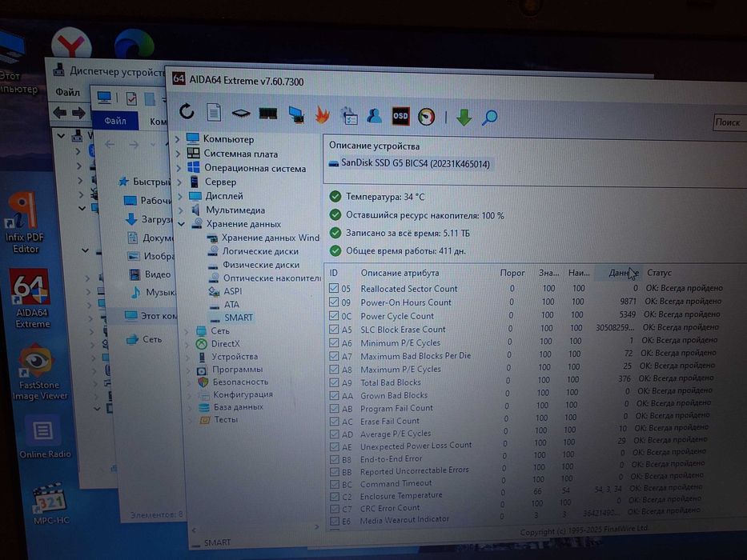The image size is (747, 560).
Task: Open the gauge SensorPanel icon
Action: pos(427,117)
